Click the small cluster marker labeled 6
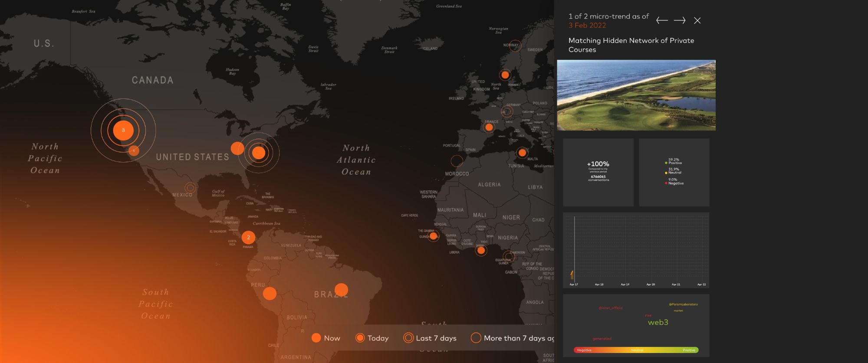The width and height of the screenshot is (868, 363). 134,150
